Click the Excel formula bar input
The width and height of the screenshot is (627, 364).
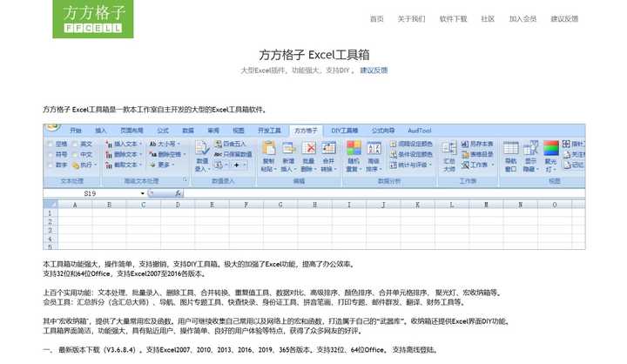tap(385, 193)
